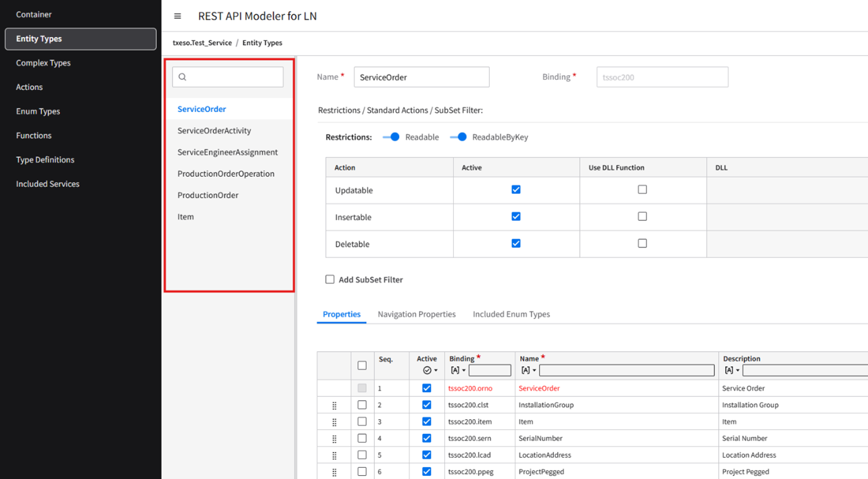Open Complex Types in the sidebar
Screen dimensions: 868x479
pos(43,63)
